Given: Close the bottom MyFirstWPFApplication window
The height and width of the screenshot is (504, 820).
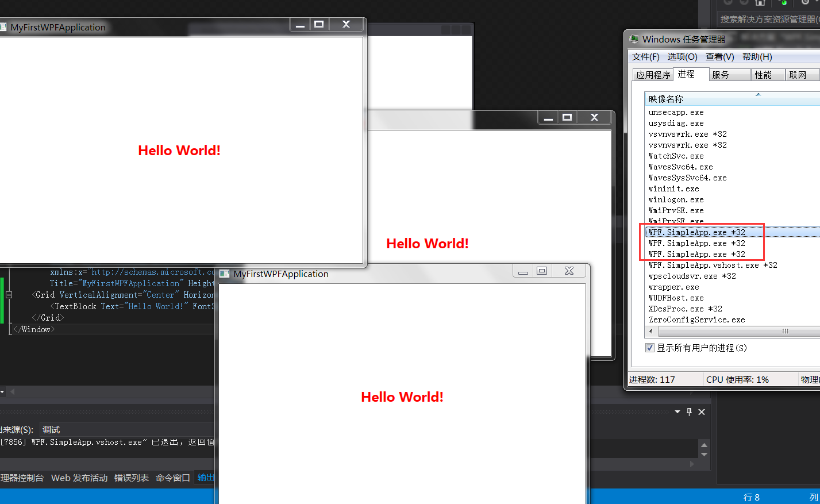Looking at the screenshot, I should [569, 271].
